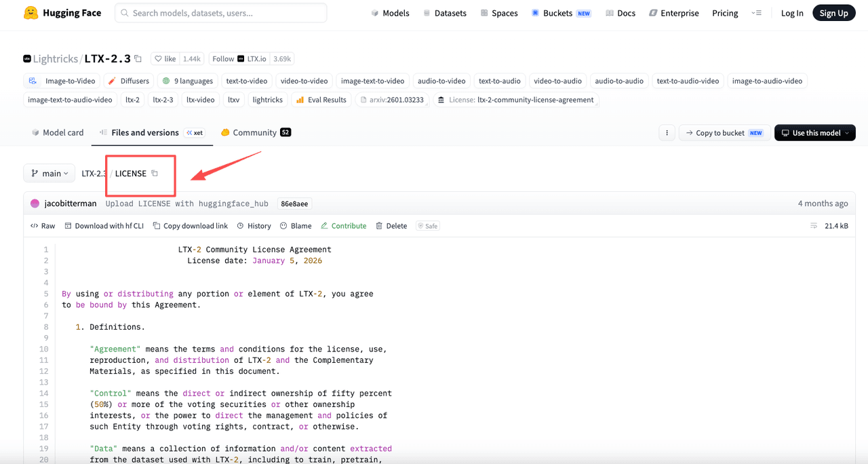
Task: Copy model name icon next to LTX-2.3
Action: pos(138,58)
